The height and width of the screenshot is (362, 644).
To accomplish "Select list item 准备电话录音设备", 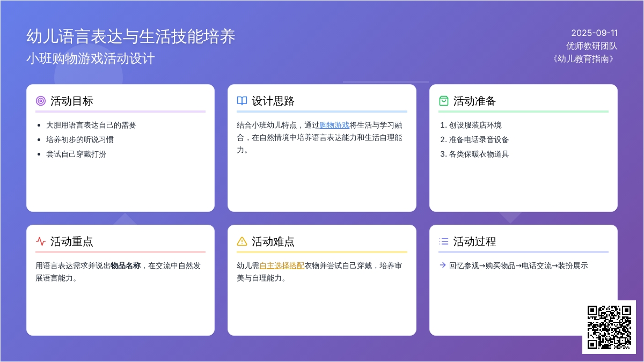I will [x=479, y=139].
